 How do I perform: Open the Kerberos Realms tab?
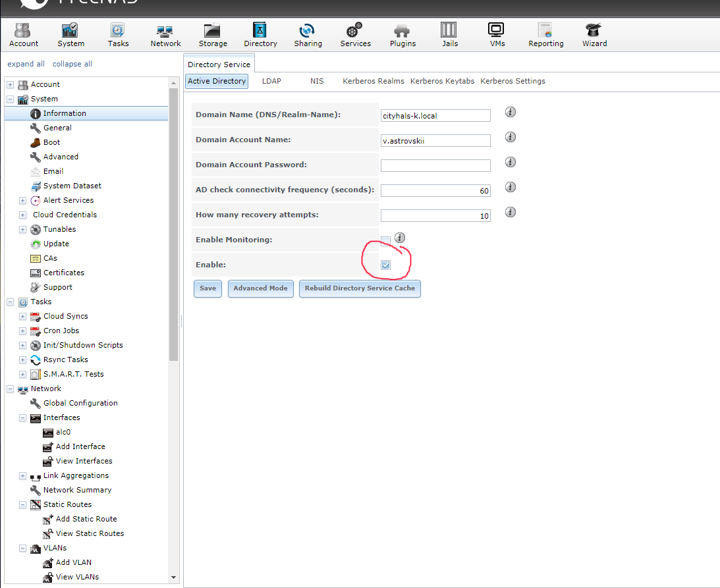374,81
